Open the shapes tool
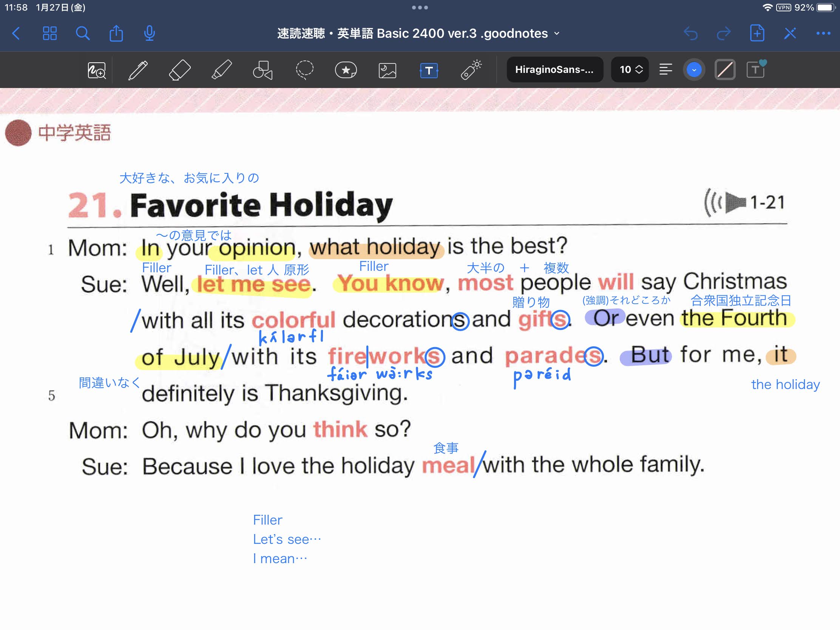This screenshot has height=630, width=840. pos(263,70)
